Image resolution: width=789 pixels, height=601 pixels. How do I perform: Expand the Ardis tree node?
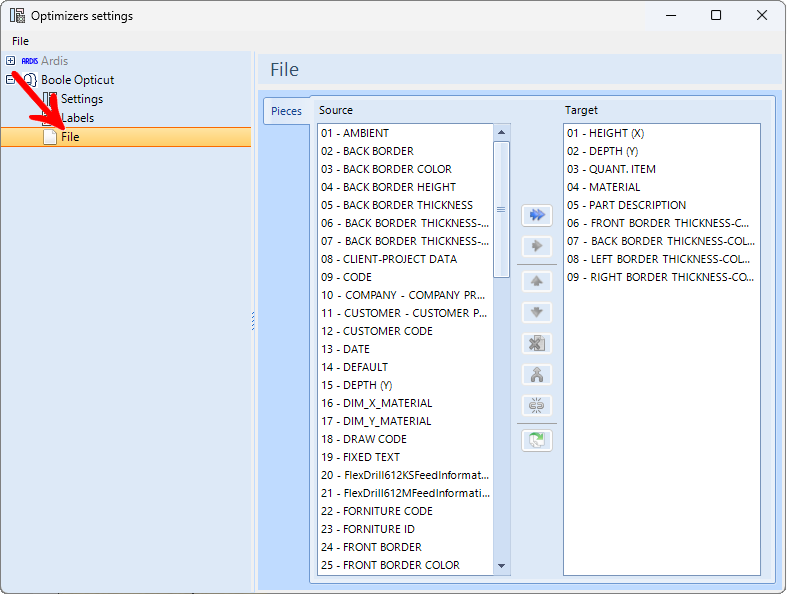(x=10, y=61)
